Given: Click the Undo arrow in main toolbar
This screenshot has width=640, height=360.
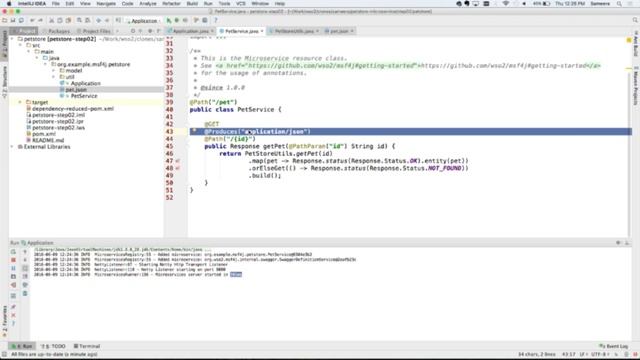Looking at the screenshot, I should (32, 20).
